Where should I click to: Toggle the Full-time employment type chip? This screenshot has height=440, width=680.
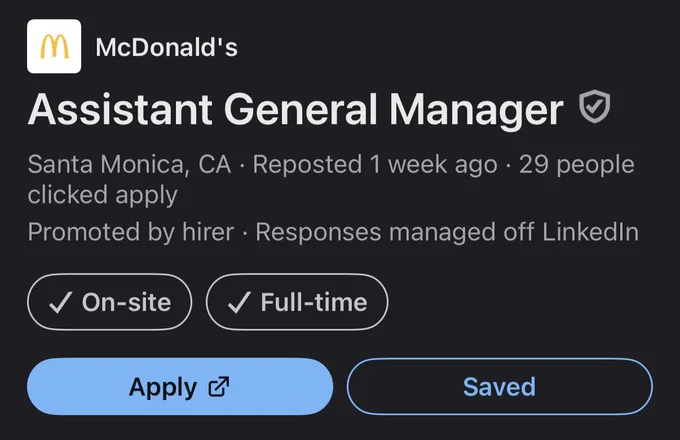pos(297,302)
